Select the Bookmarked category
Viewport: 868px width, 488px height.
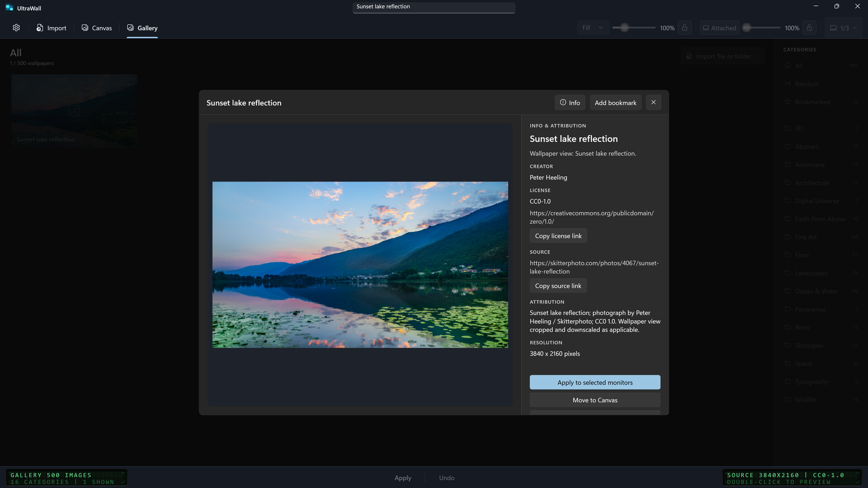pyautogui.click(x=821, y=102)
